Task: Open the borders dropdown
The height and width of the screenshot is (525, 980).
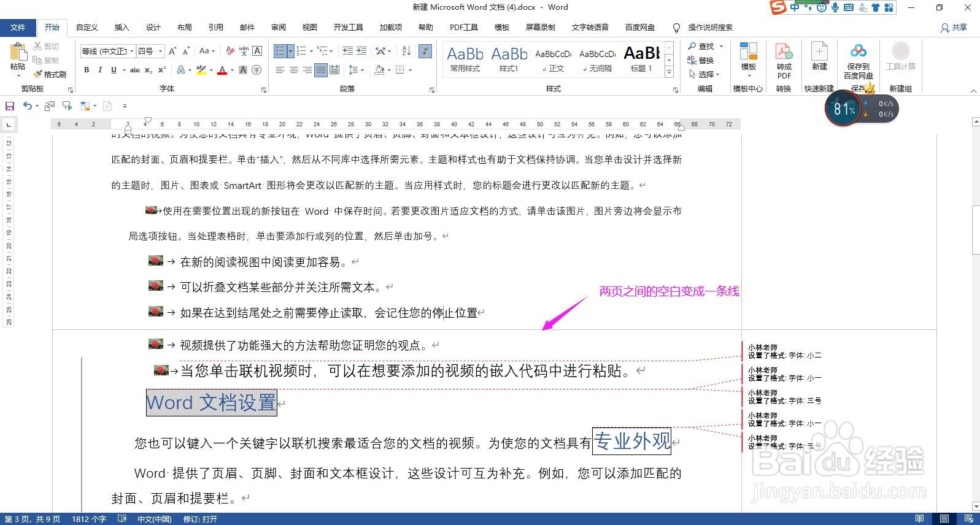Action: (410, 70)
